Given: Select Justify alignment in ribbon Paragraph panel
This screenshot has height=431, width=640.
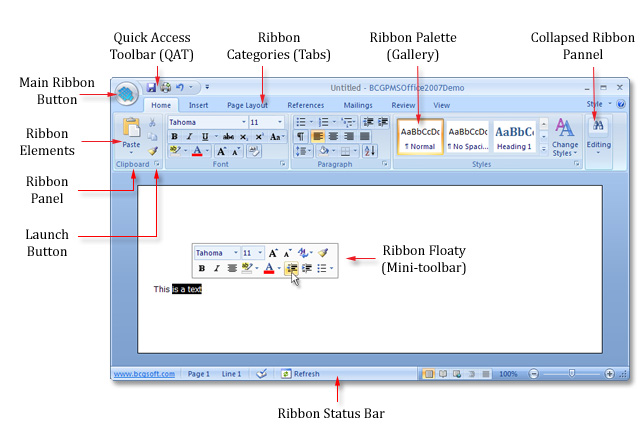Looking at the screenshot, I should 364,136.
